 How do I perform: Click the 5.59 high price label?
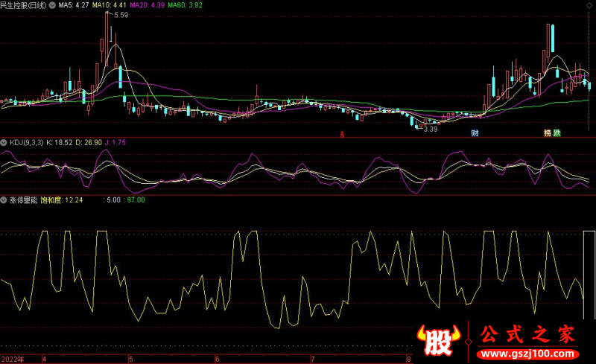click(x=121, y=15)
